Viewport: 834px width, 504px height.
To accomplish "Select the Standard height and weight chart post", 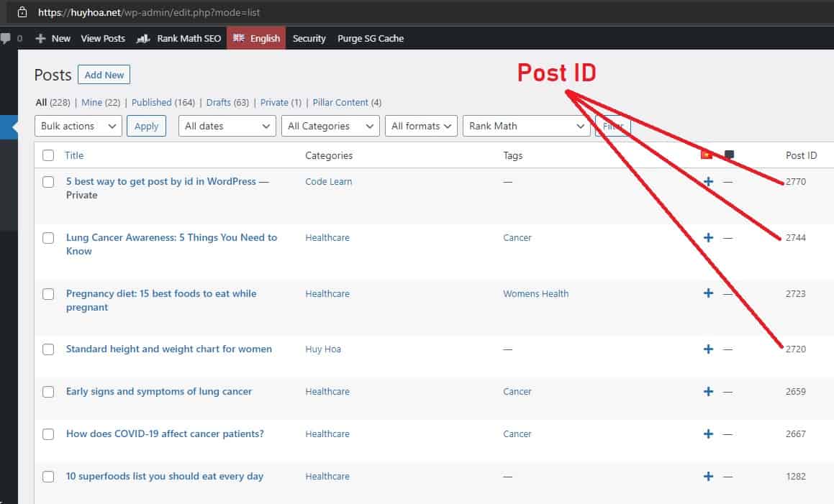I will click(x=48, y=349).
